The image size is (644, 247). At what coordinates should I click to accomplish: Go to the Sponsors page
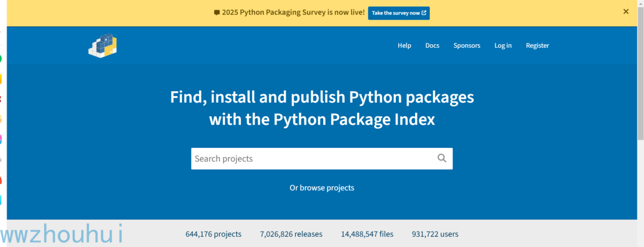(466, 45)
